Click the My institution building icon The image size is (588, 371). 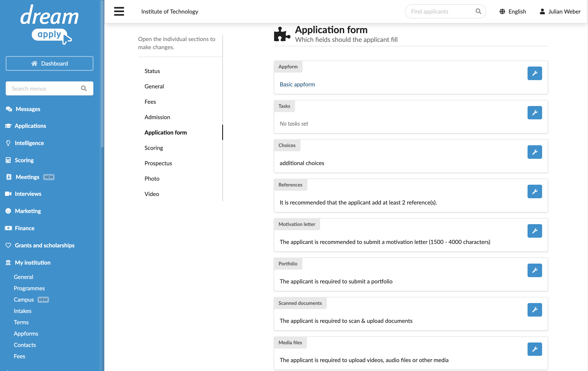(8, 263)
